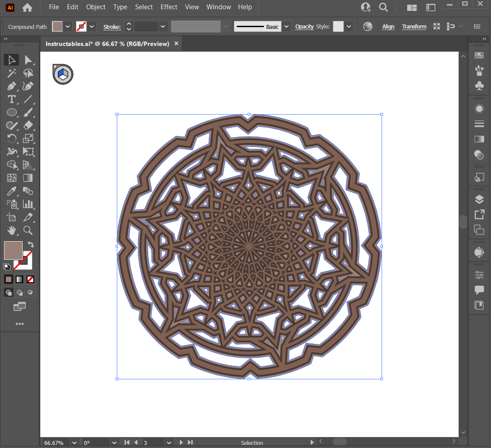Open rotate view angle dropdown
Viewport: 491px width, 448px height.
[x=114, y=443]
